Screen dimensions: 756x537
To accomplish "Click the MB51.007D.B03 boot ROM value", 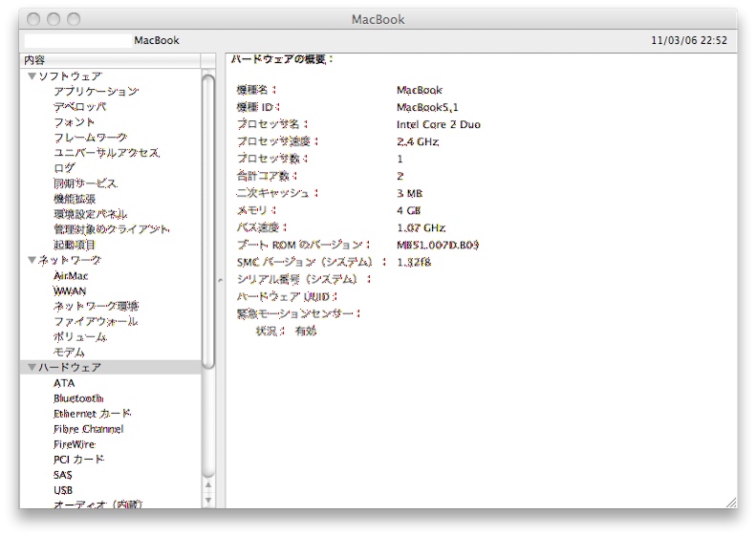I will coord(438,245).
